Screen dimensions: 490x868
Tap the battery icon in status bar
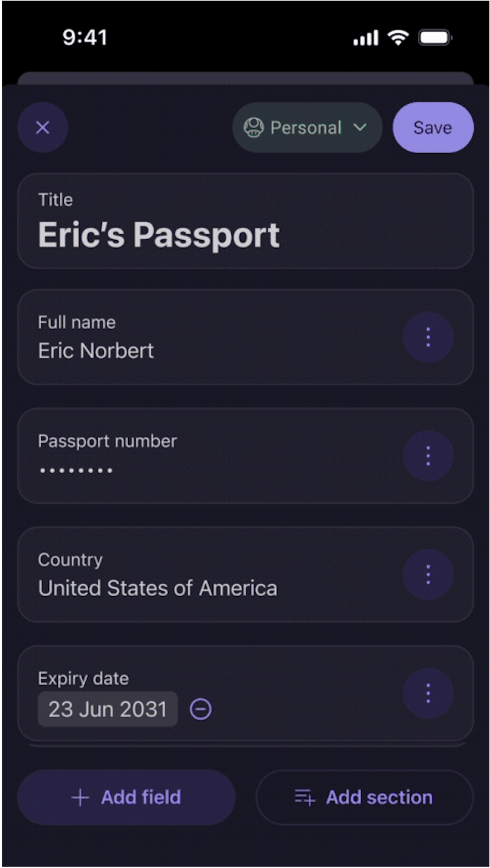(435, 39)
